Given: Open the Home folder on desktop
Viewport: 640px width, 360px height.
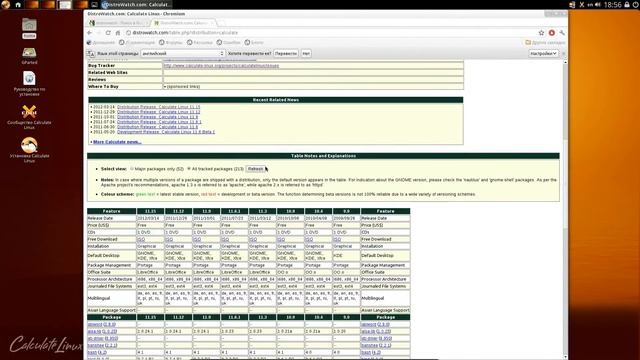Looking at the screenshot, I should [29, 28].
